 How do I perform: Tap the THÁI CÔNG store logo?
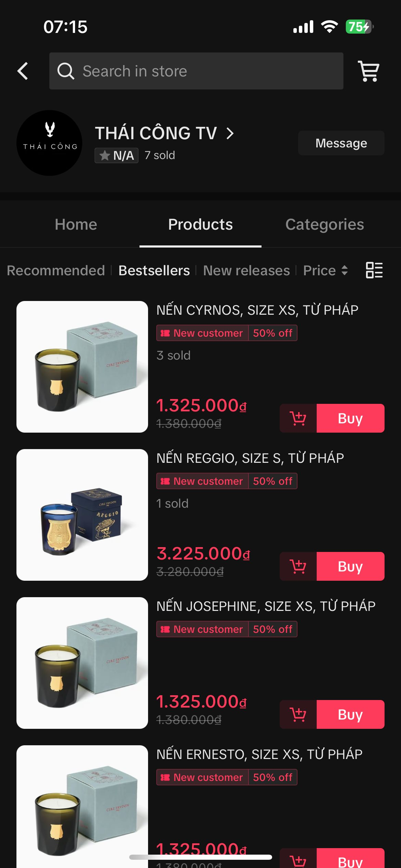click(49, 143)
